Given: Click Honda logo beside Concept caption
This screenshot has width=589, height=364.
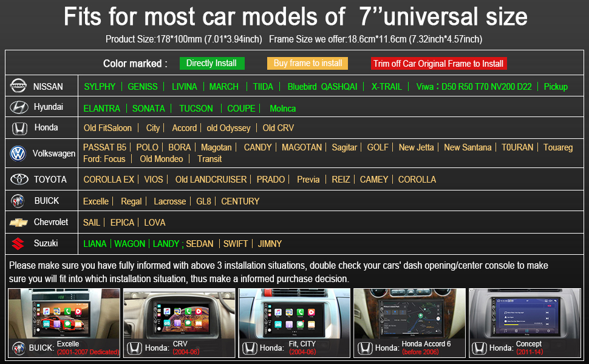Looking at the screenshot, I should tap(479, 348).
